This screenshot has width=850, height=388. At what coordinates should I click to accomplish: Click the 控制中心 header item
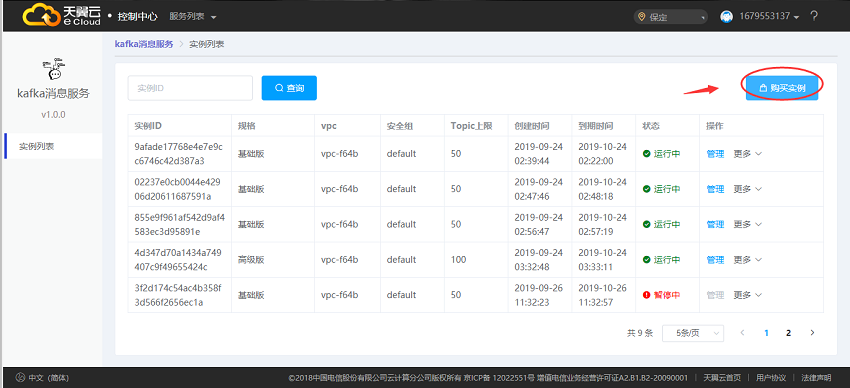coord(138,17)
